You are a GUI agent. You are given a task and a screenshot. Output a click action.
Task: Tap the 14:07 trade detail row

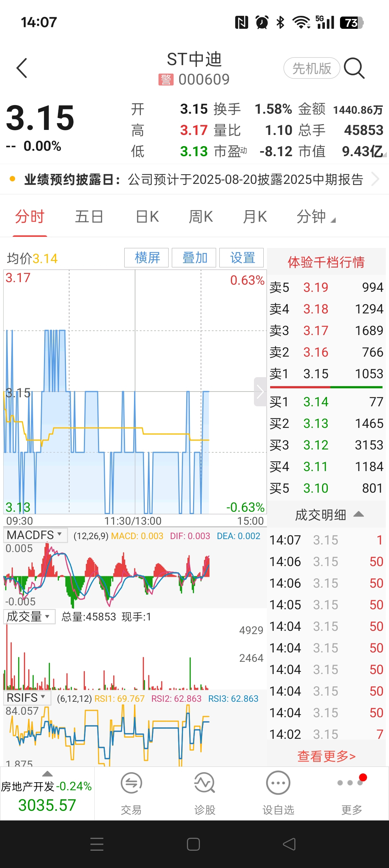326,540
